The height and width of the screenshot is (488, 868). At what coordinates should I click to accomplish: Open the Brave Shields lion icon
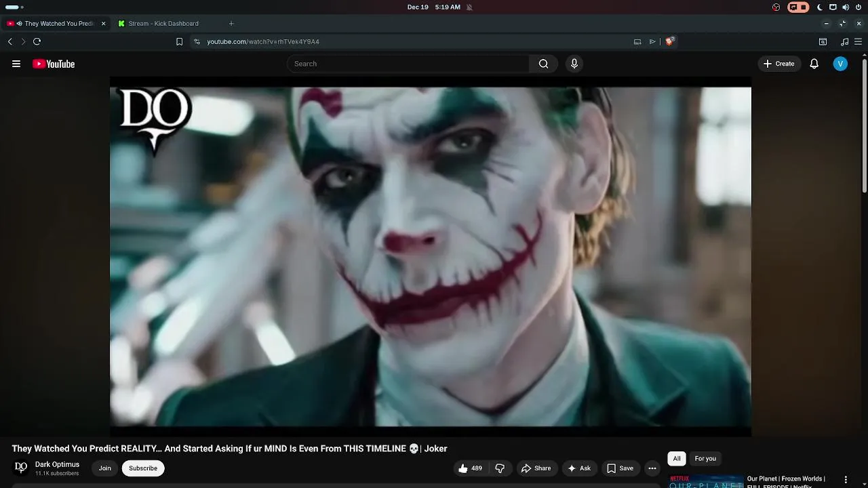click(x=669, y=41)
